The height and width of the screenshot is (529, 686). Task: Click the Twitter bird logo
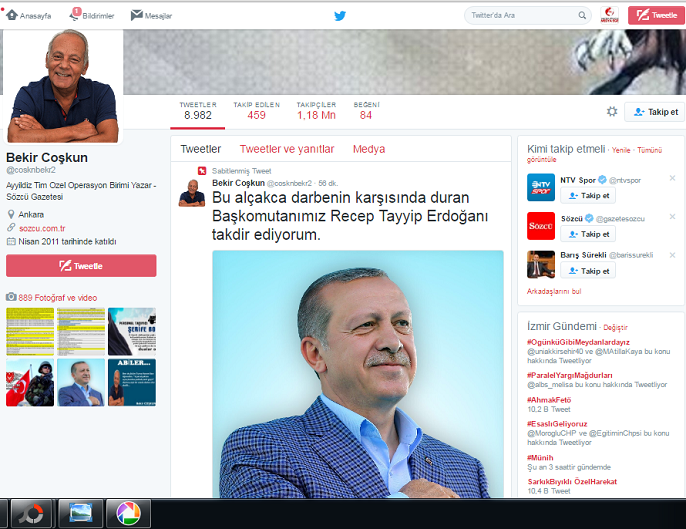point(340,16)
